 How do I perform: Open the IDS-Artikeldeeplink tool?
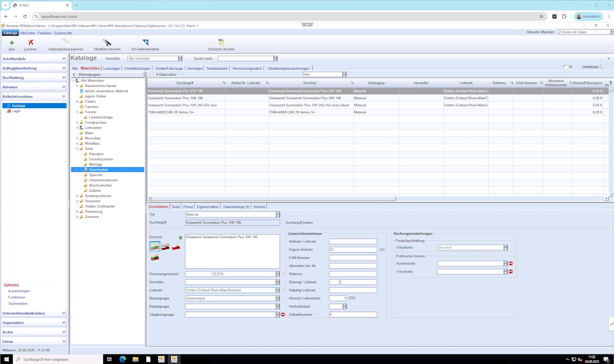145,43
